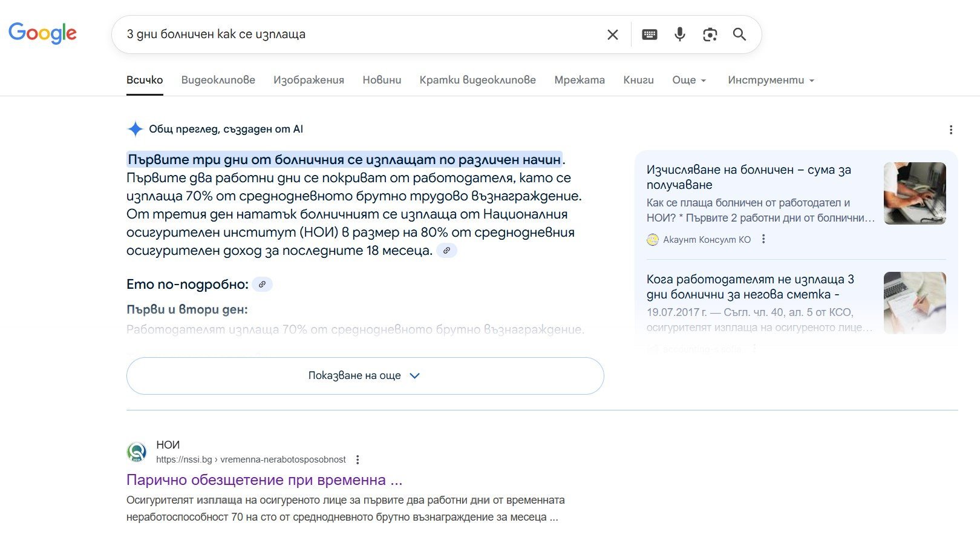
Task: Open Google Lens image search
Action: click(x=710, y=35)
